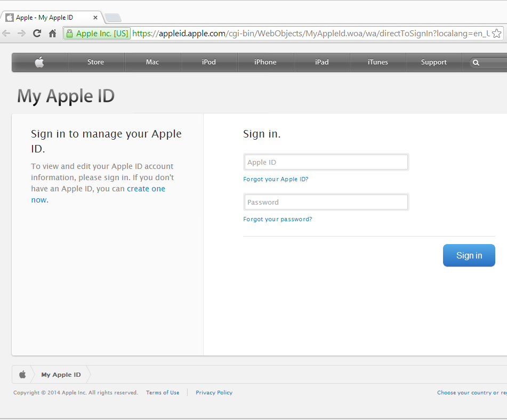
Task: Open a new browser tab
Action: pyautogui.click(x=113, y=18)
